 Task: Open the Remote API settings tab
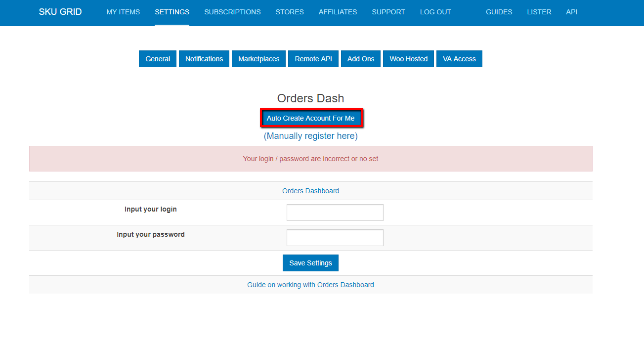coord(313,59)
